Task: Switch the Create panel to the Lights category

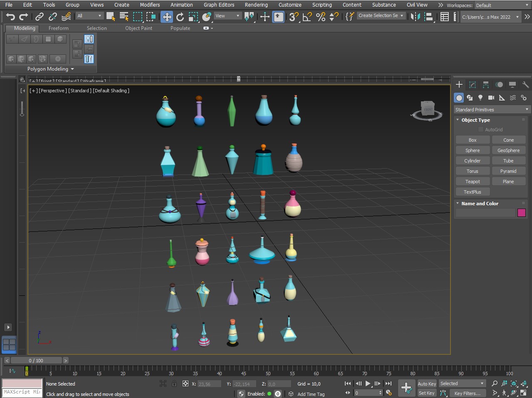Action: tap(480, 98)
